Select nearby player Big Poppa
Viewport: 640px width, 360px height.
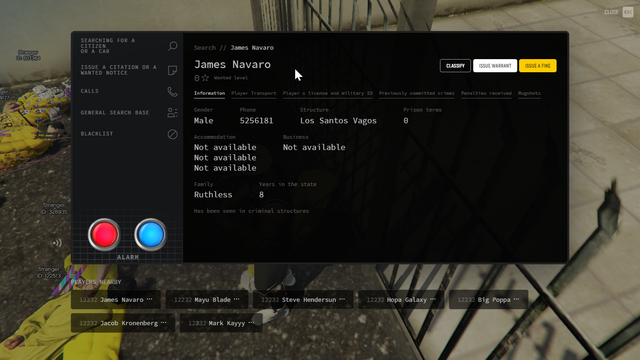point(489,300)
